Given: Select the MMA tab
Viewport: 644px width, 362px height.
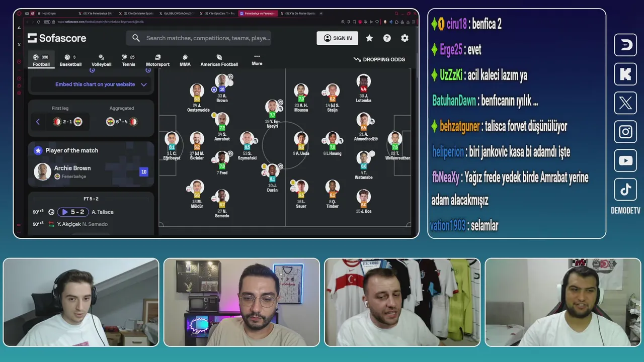Looking at the screenshot, I should point(185,60).
